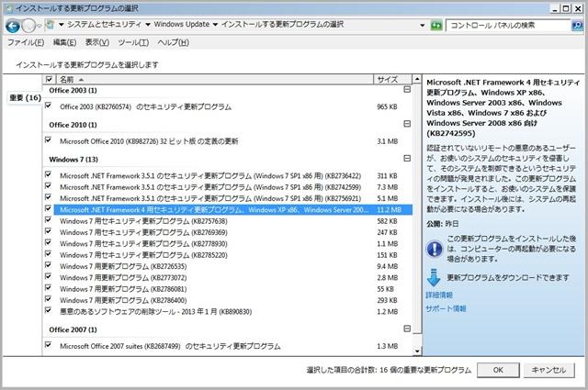Uncheck Windows 7 security update KB2778930
Screen dimensions: 588x390
click(48, 242)
